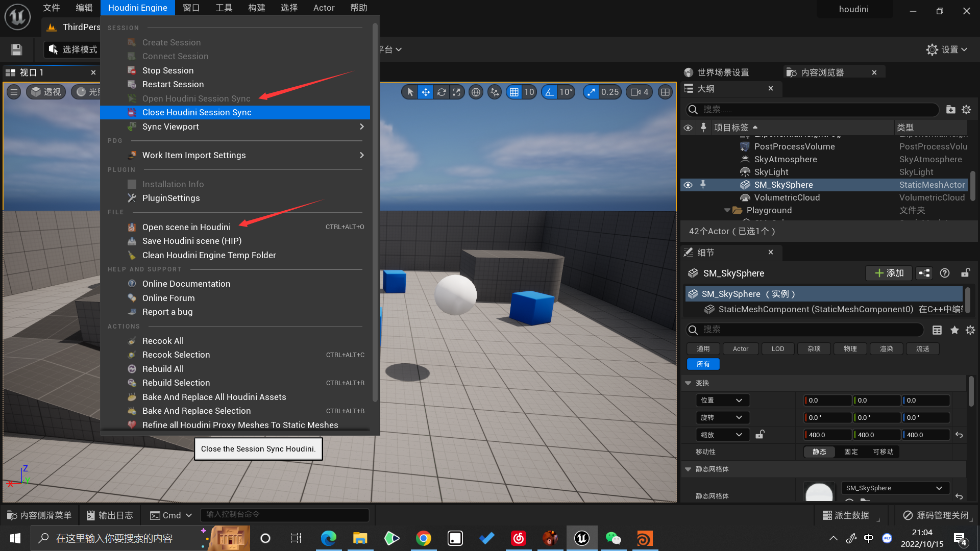Open the Cmd console type dropdown
Image resolution: width=980 pixels, height=551 pixels.
tap(171, 515)
